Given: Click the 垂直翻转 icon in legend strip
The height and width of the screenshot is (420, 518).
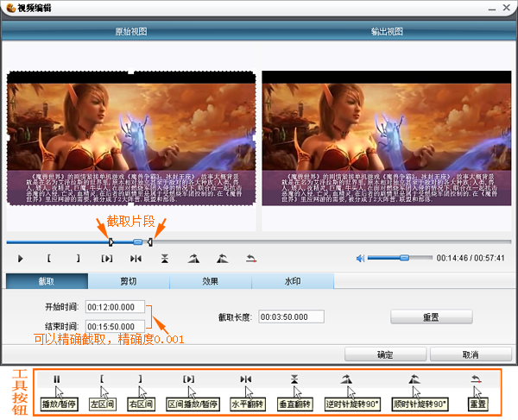Looking at the screenshot, I should [x=294, y=379].
